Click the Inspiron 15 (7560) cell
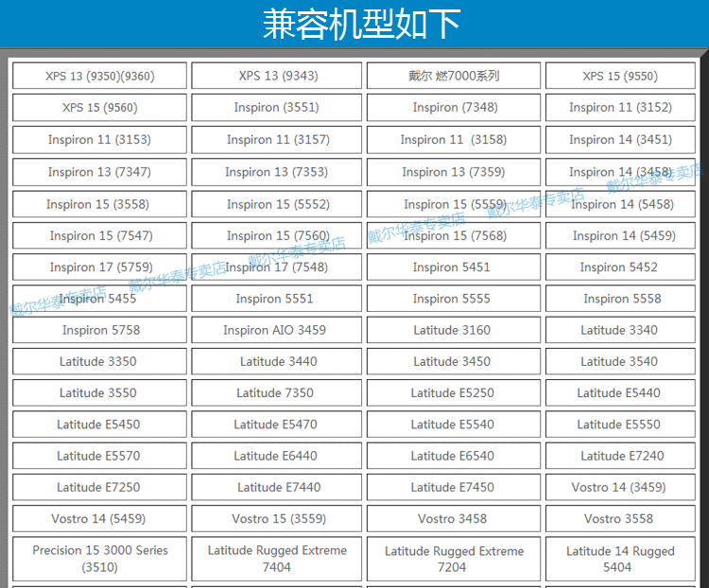 click(x=277, y=235)
